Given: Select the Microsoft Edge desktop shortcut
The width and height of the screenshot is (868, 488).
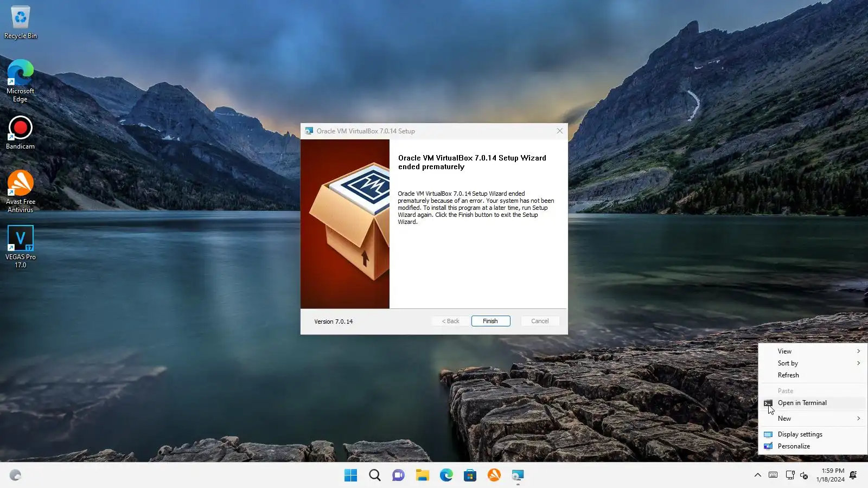Looking at the screenshot, I should (21, 81).
